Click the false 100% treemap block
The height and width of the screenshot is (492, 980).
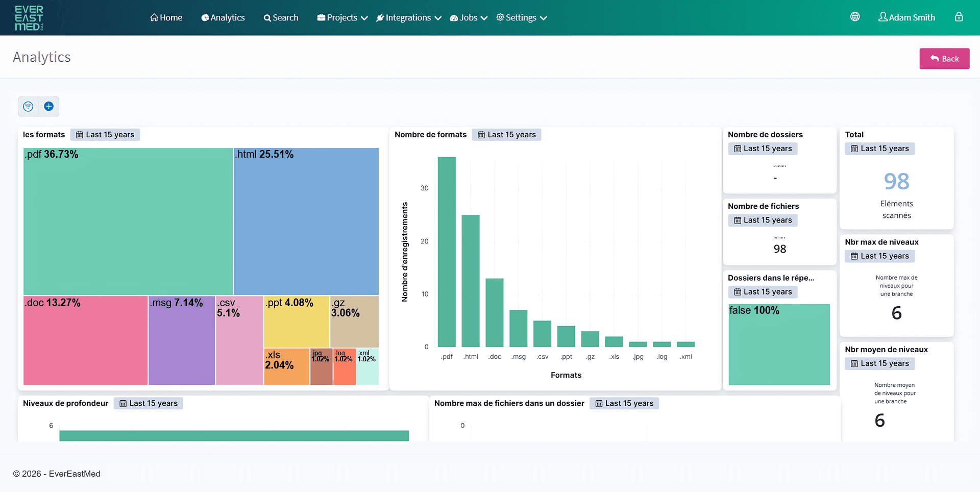click(779, 345)
